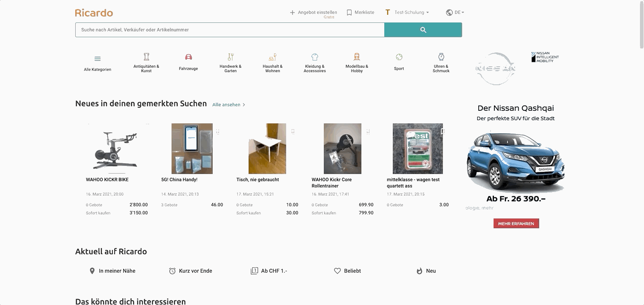Open the DE language dropdown
The image size is (644, 305).
point(459,13)
